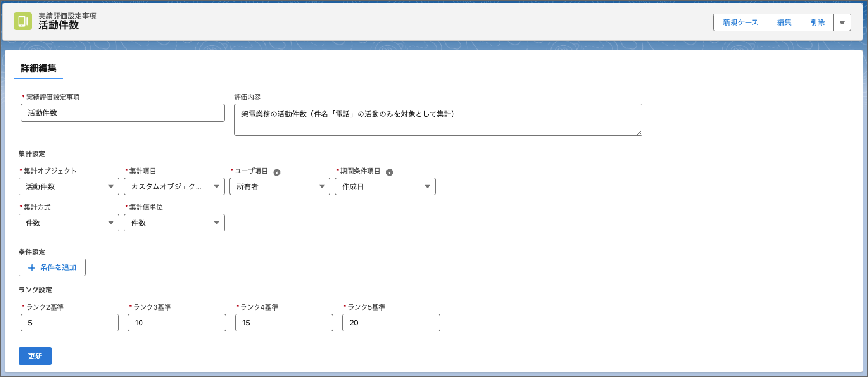Click the 更新 button
Viewport: 868px width, 377px height.
(x=35, y=356)
